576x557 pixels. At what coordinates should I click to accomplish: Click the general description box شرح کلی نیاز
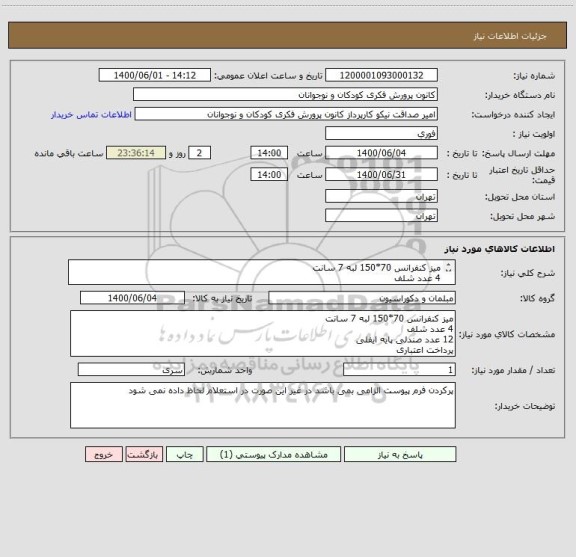click(262, 272)
